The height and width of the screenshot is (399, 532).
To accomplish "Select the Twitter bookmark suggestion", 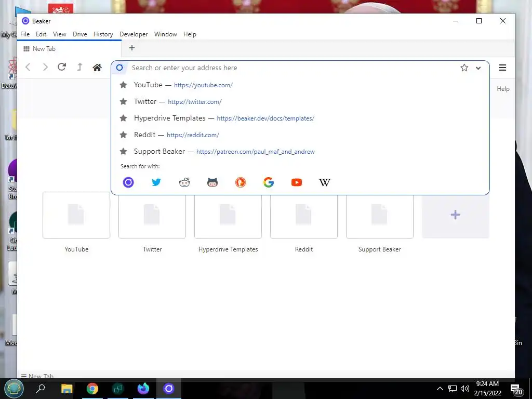I will click(300, 101).
